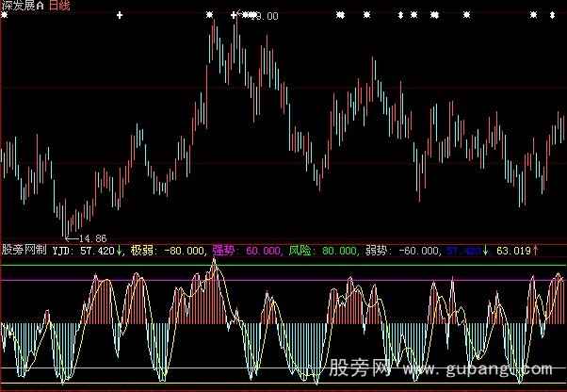Select the 日线 period label

tap(59, 6)
